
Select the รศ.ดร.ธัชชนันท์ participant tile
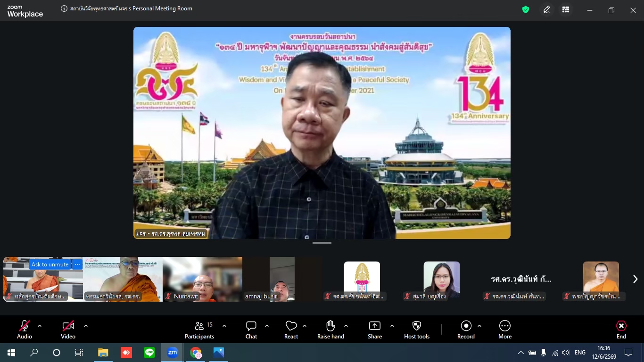tap(362, 279)
